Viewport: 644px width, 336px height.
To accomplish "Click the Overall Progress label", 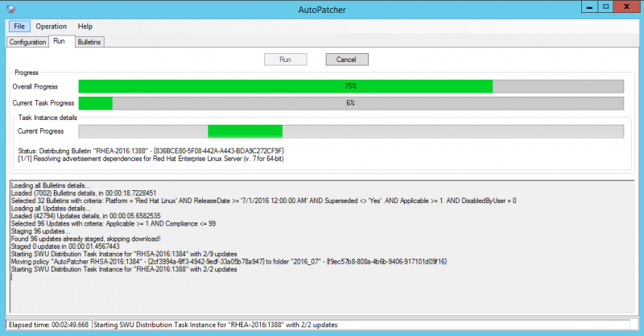I will (x=35, y=87).
